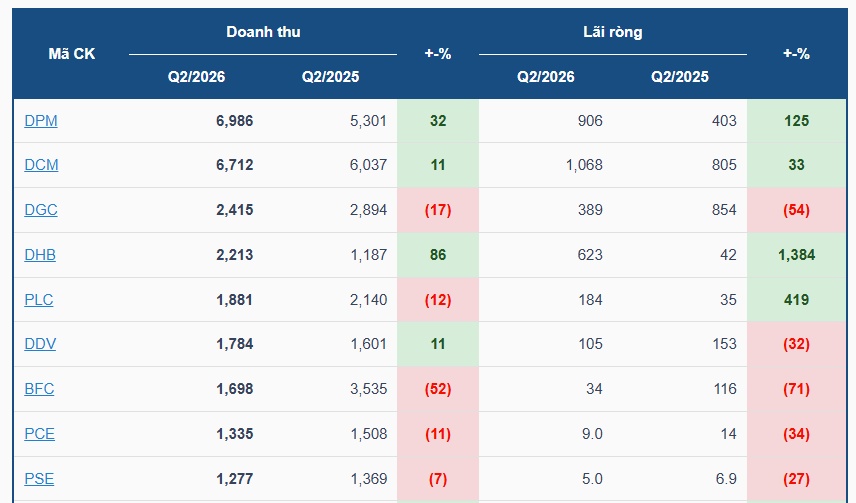Select DHB net profit change cell 1,384
The image size is (856, 503).
796,255
